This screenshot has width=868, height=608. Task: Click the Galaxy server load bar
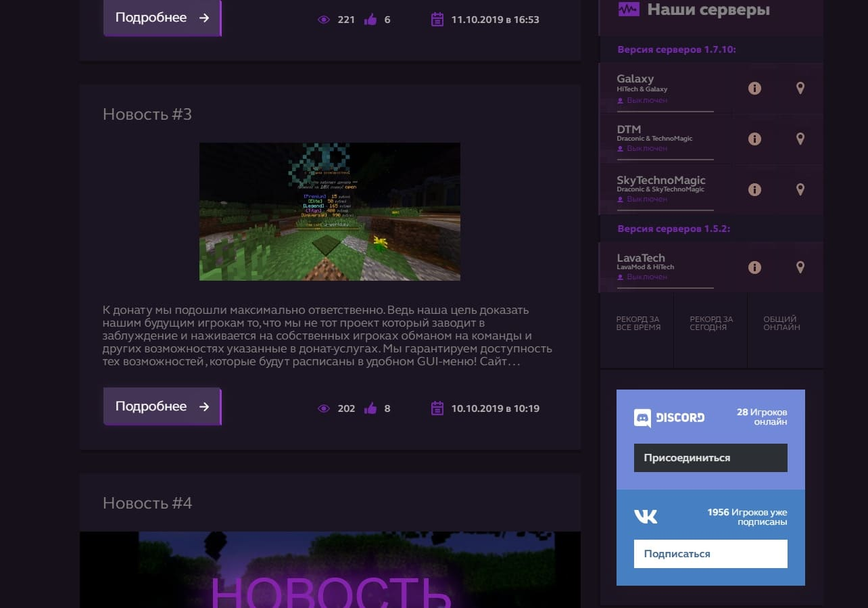[665, 111]
